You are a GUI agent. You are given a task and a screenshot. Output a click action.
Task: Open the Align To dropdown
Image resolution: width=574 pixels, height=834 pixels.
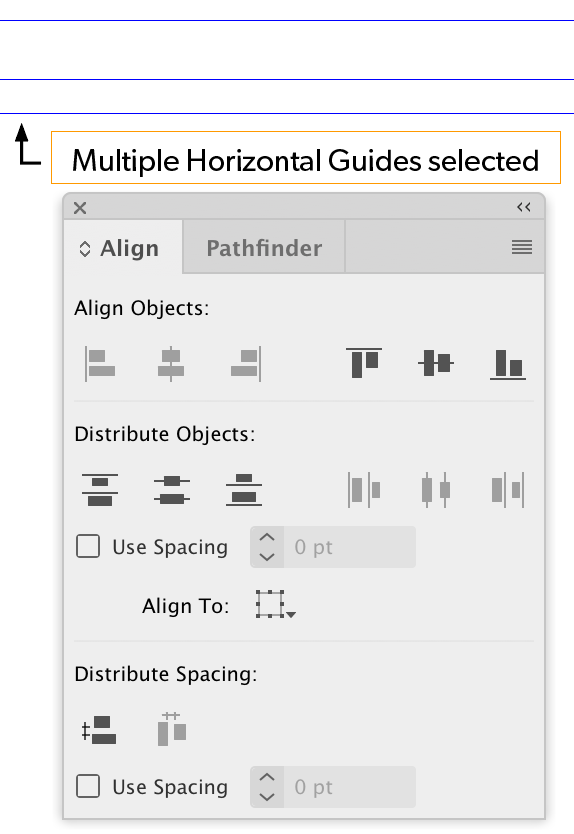click(275, 604)
